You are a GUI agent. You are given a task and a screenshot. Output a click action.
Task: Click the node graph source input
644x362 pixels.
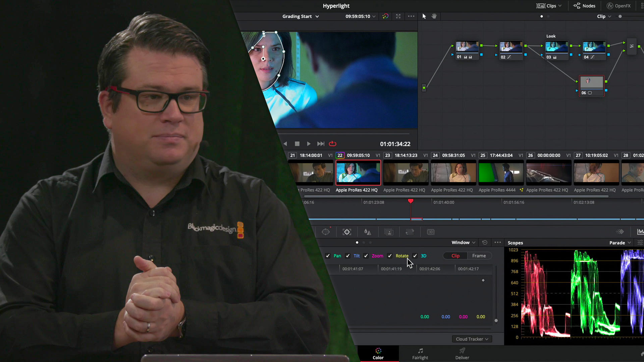pyautogui.click(x=424, y=88)
